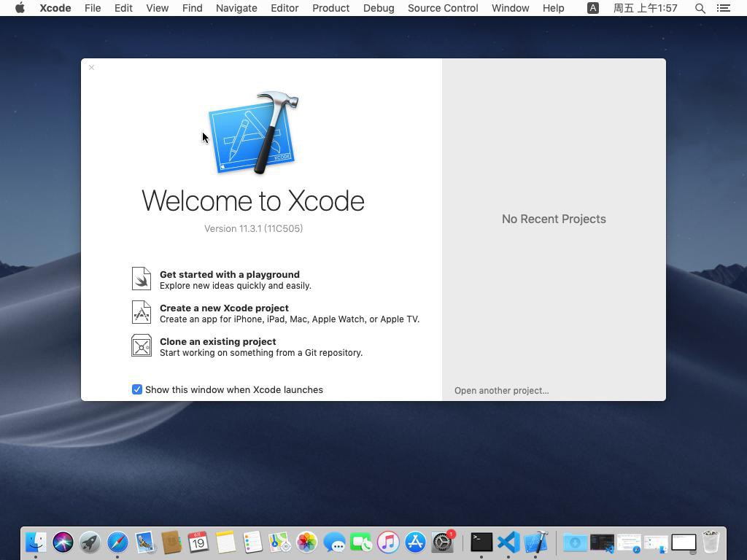Click the new Xcode project blueprint icon
The height and width of the screenshot is (560, 747).
pyautogui.click(x=142, y=312)
